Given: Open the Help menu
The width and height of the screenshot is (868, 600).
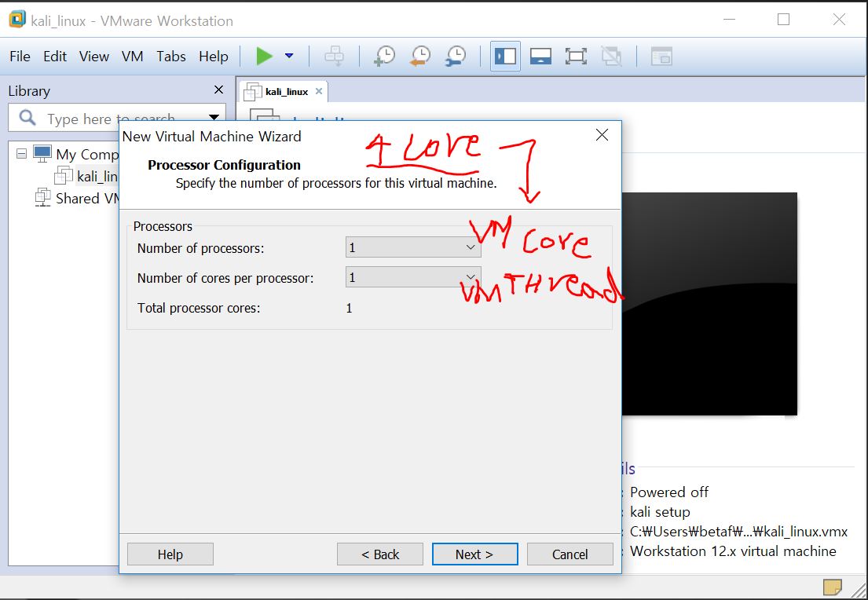Looking at the screenshot, I should point(214,57).
